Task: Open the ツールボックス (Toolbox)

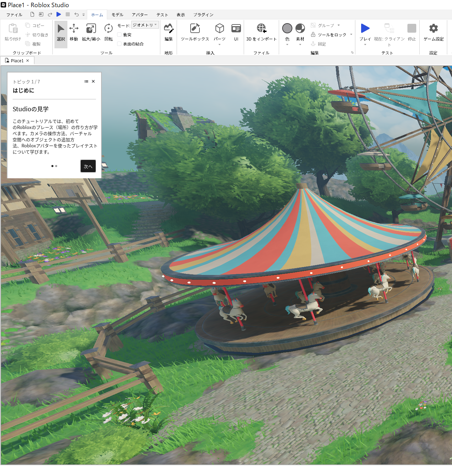Action: [x=195, y=33]
